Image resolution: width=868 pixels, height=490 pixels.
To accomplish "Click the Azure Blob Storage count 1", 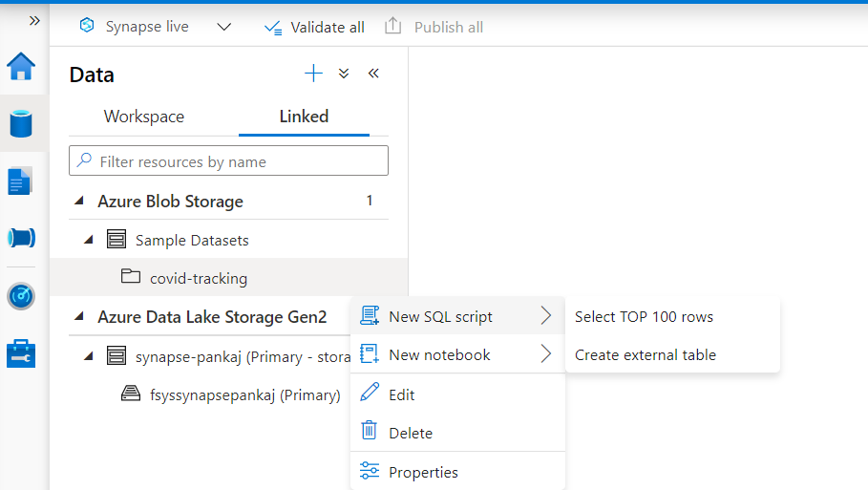I will [x=370, y=201].
